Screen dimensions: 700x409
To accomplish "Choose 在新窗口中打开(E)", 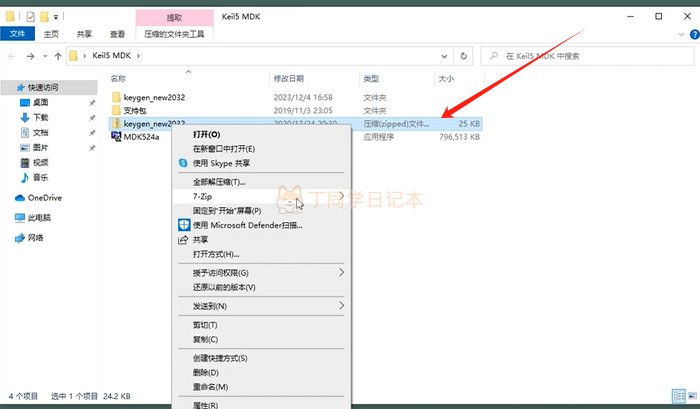I will click(x=224, y=149).
